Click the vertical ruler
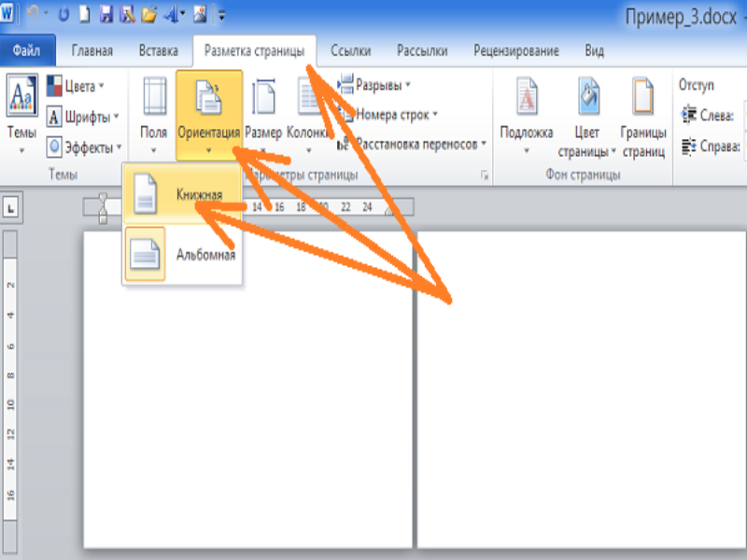The image size is (747, 560). [10, 390]
